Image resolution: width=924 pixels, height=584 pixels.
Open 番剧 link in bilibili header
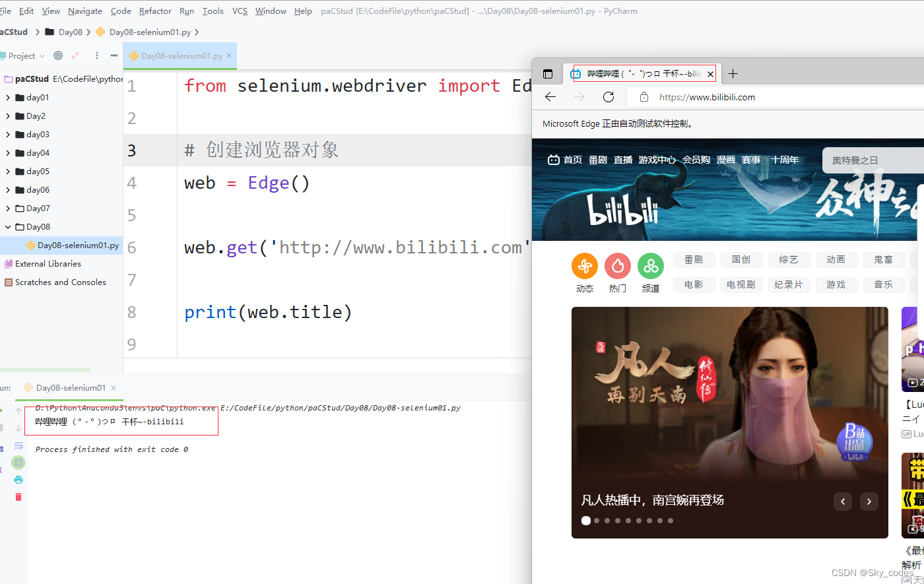click(598, 160)
